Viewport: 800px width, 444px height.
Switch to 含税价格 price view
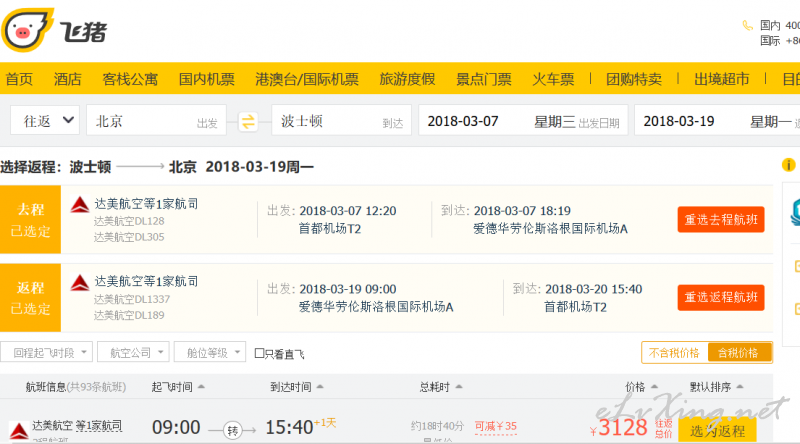738,353
